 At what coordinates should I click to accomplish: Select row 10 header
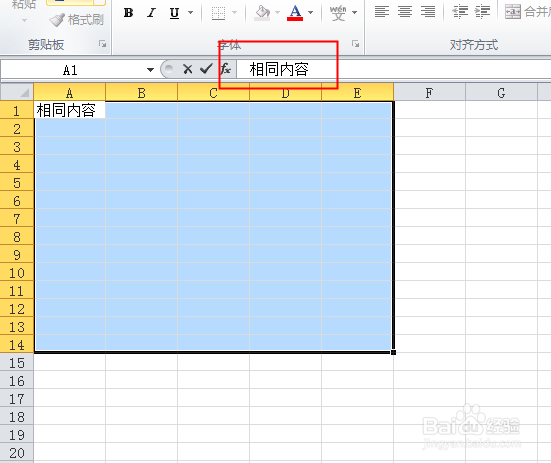click(17, 273)
